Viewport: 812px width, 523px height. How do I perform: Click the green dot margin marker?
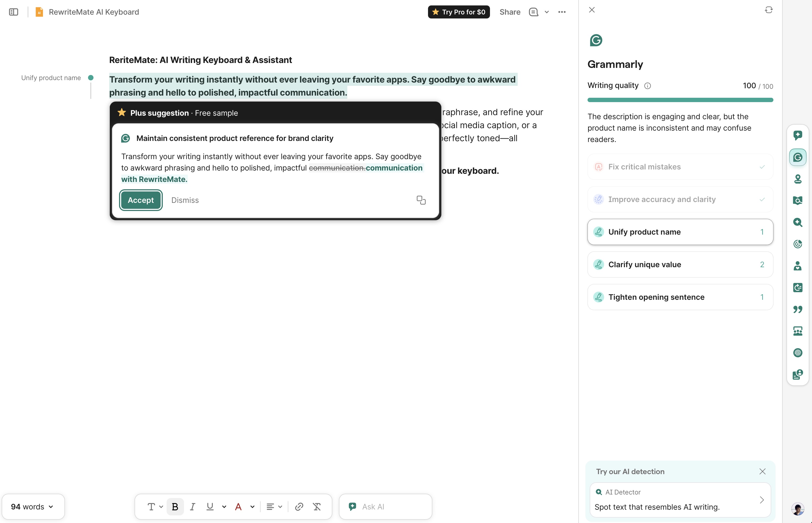coord(91,78)
